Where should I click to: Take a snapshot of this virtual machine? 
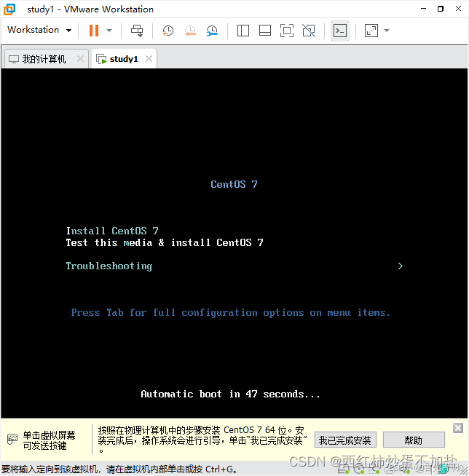[167, 31]
